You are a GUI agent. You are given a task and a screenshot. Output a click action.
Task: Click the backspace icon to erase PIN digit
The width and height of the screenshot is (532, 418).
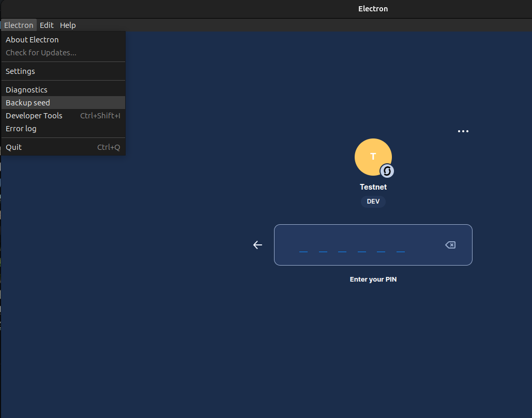tap(450, 245)
